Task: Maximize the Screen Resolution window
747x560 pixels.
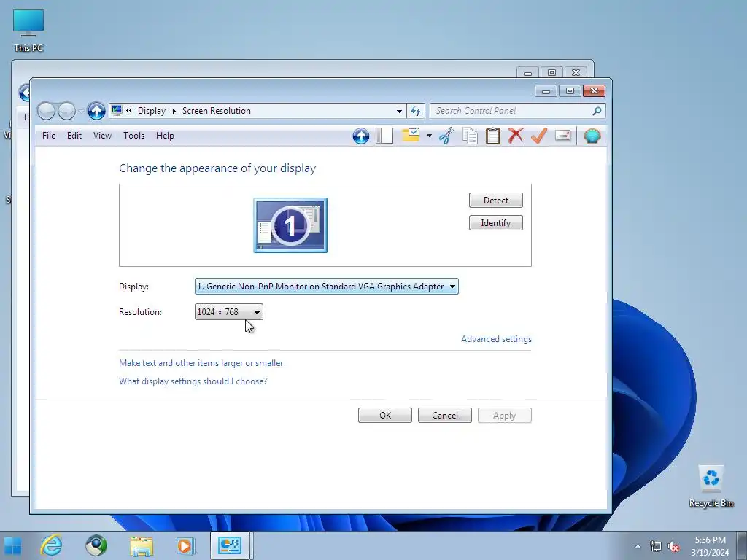Action: [x=570, y=91]
